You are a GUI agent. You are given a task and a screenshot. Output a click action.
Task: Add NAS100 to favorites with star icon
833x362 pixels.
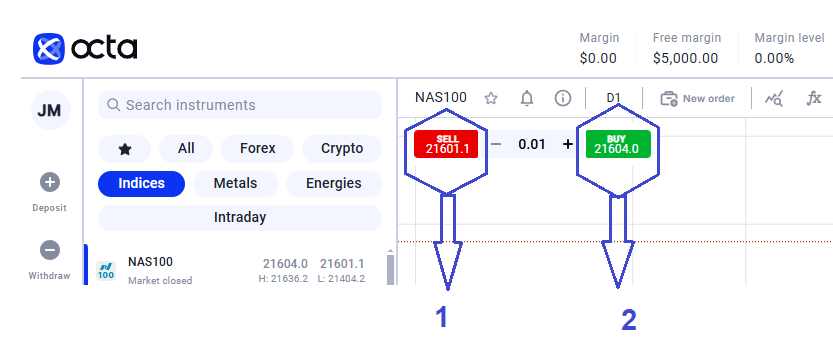coord(491,98)
